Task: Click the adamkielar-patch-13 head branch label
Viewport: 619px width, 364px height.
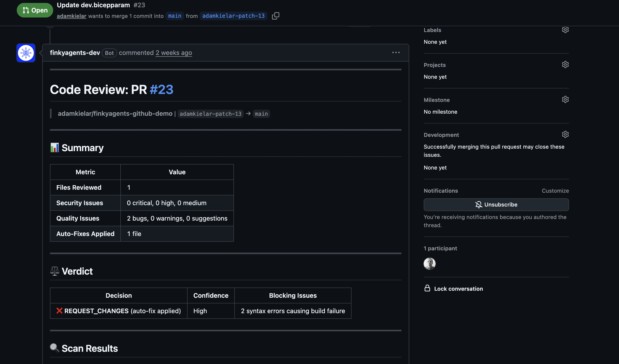Action: 233,16
